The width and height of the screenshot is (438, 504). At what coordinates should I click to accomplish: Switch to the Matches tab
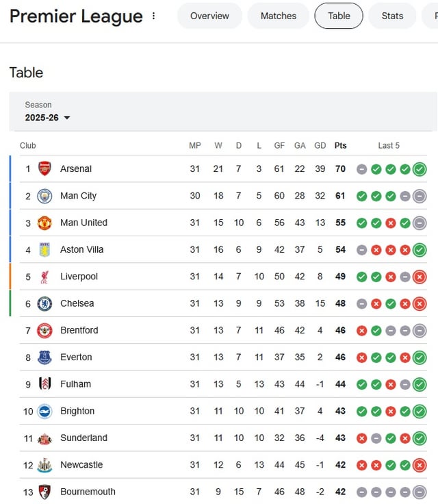(279, 16)
